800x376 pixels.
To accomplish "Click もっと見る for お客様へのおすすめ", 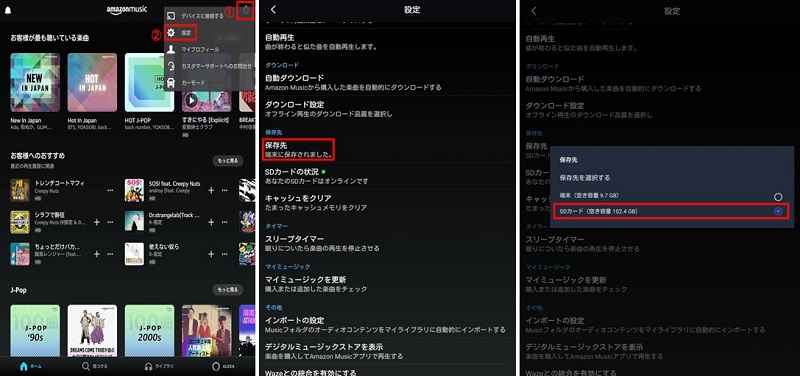I will click(x=228, y=161).
